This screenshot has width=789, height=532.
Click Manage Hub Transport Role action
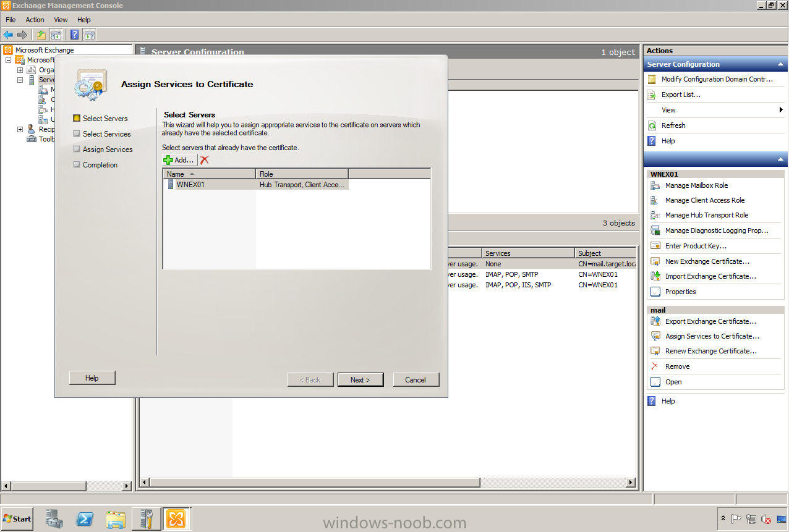(707, 215)
